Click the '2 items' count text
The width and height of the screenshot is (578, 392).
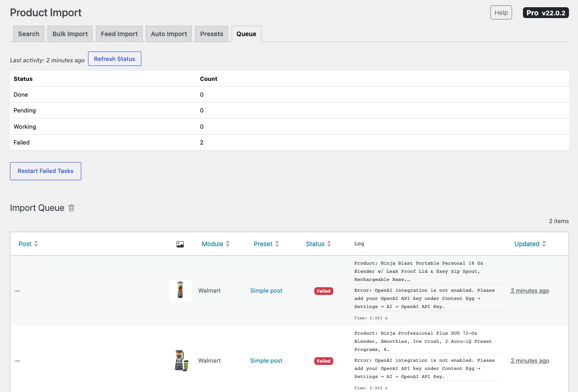559,221
